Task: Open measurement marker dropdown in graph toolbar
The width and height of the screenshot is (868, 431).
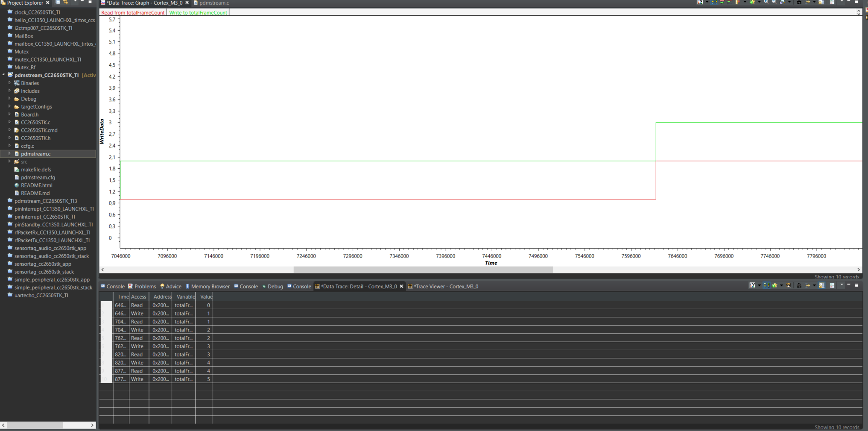Action: click(x=745, y=2)
